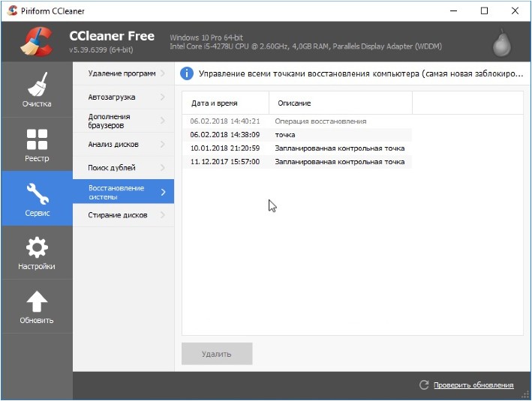Open the Настройки gear settings
This screenshot has height=401, width=532.
[x=37, y=253]
